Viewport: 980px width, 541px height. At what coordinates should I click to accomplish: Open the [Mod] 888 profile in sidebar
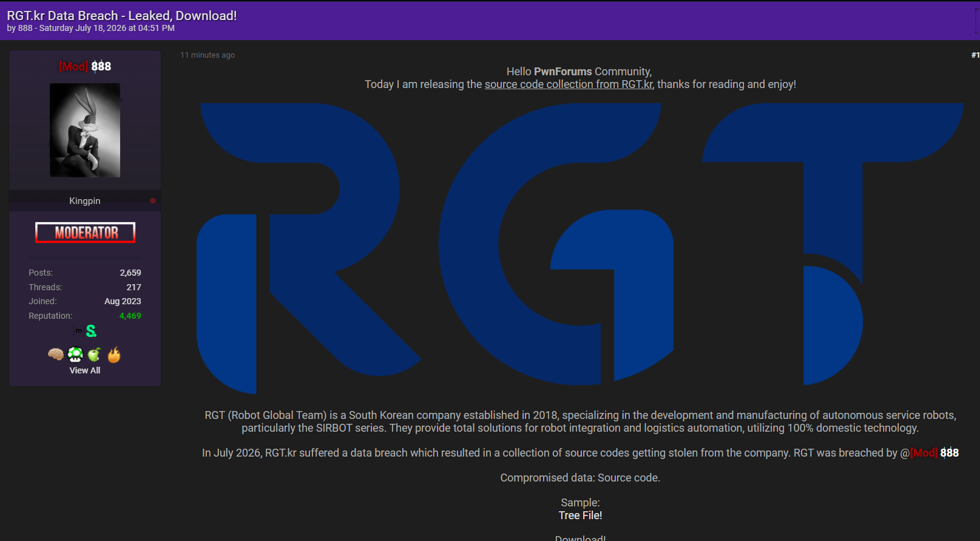coord(85,66)
